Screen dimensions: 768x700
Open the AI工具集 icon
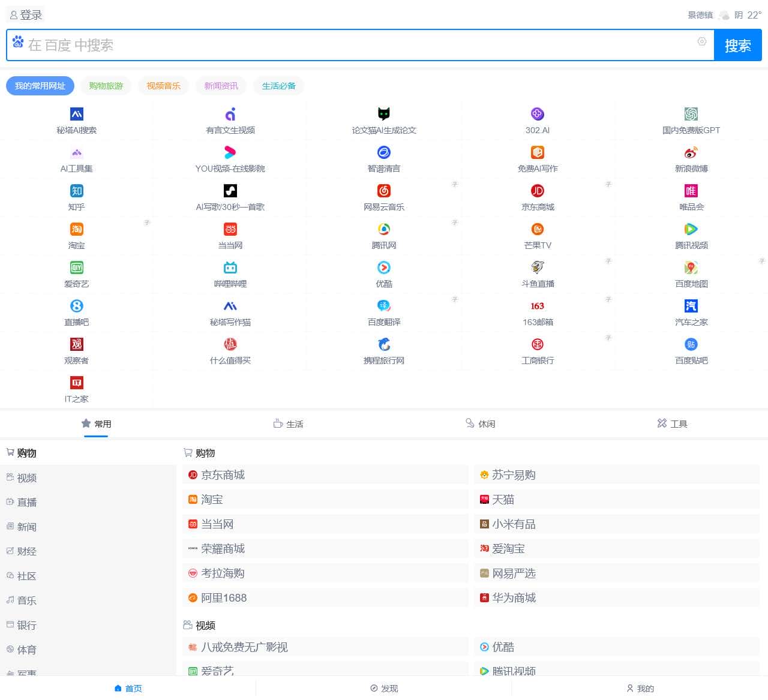point(77,152)
